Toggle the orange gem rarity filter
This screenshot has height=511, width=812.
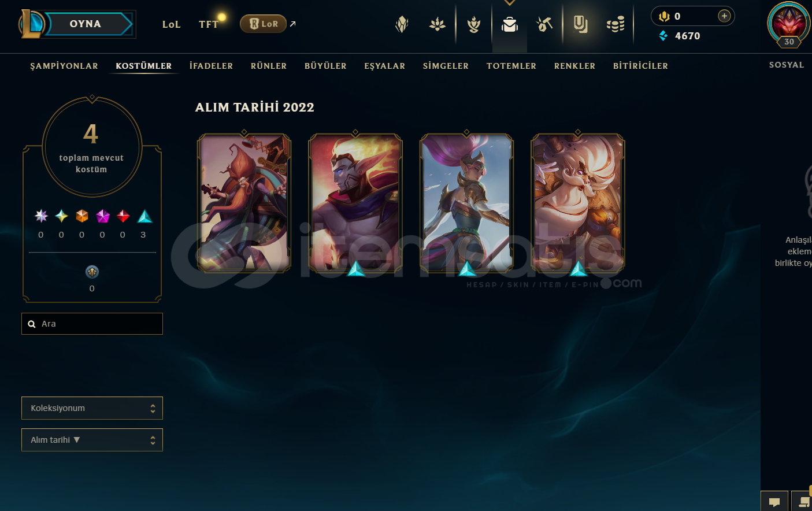[x=82, y=216]
